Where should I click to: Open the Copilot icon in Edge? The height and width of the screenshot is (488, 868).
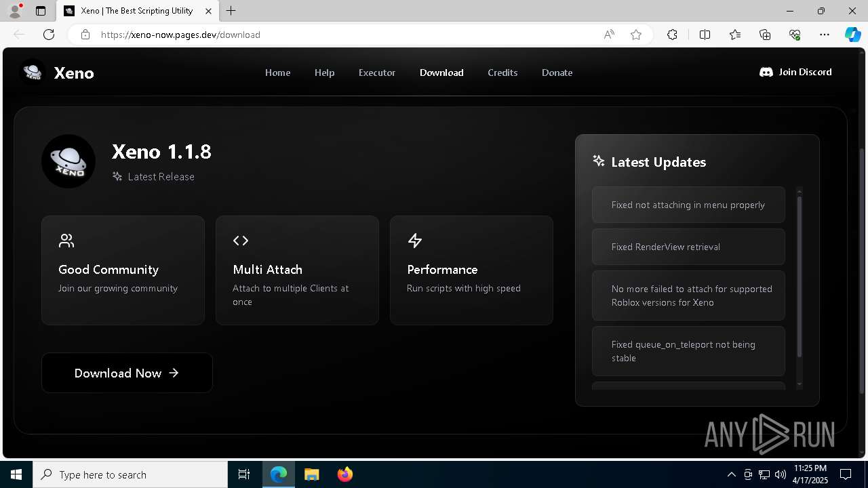tap(852, 35)
